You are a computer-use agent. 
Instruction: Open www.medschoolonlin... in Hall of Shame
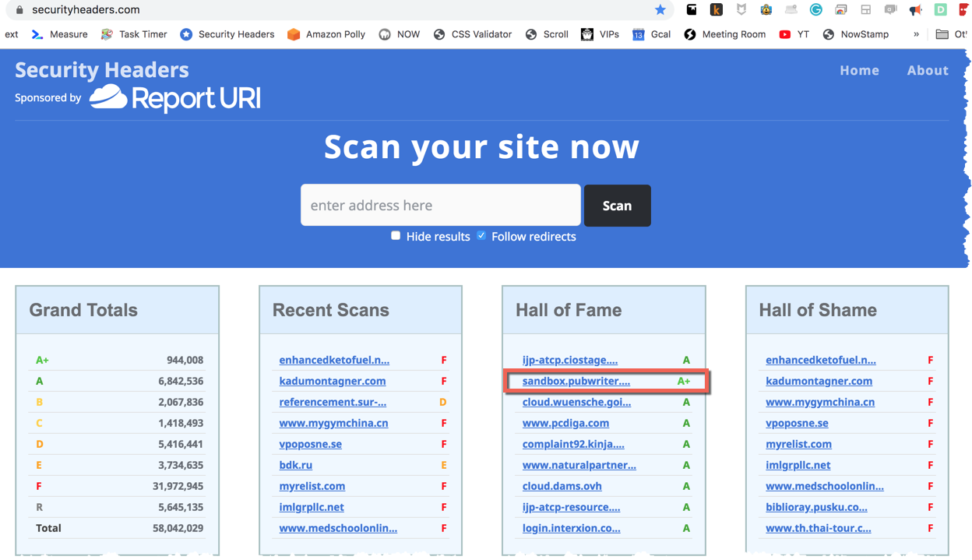pos(824,486)
